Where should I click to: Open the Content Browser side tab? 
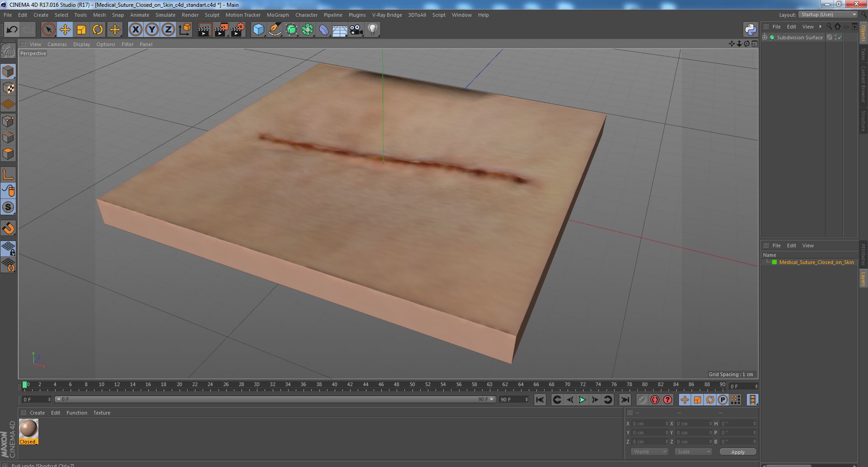tap(863, 84)
